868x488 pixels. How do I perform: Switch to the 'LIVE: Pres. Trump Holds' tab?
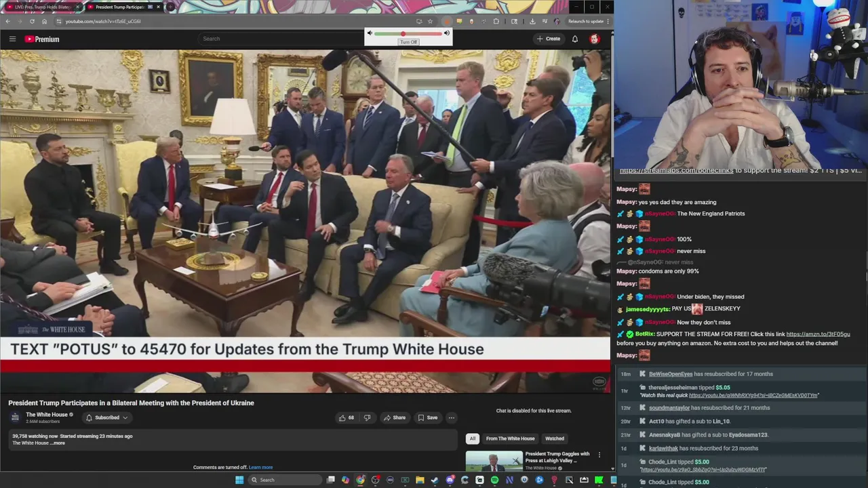click(x=42, y=7)
